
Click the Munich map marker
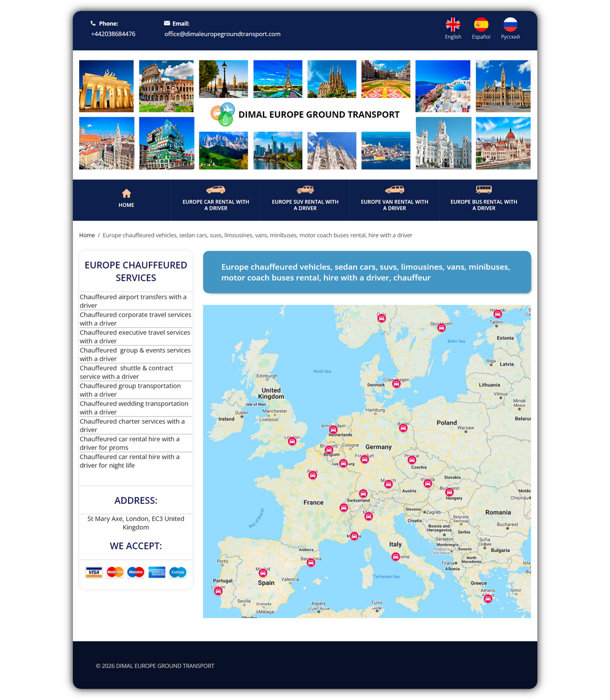coord(388,484)
